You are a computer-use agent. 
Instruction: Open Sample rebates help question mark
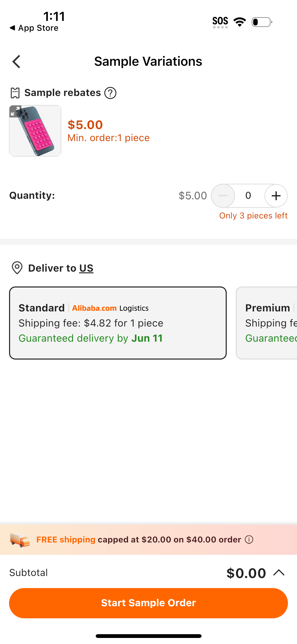pos(110,93)
